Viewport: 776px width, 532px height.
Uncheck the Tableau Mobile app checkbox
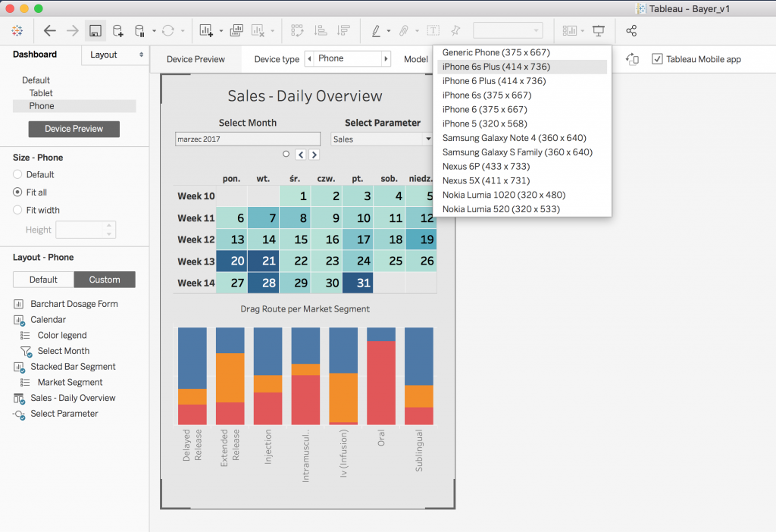657,59
